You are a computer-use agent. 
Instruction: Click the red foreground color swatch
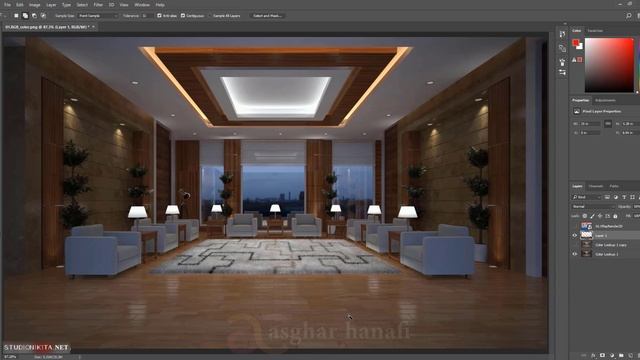point(576,42)
